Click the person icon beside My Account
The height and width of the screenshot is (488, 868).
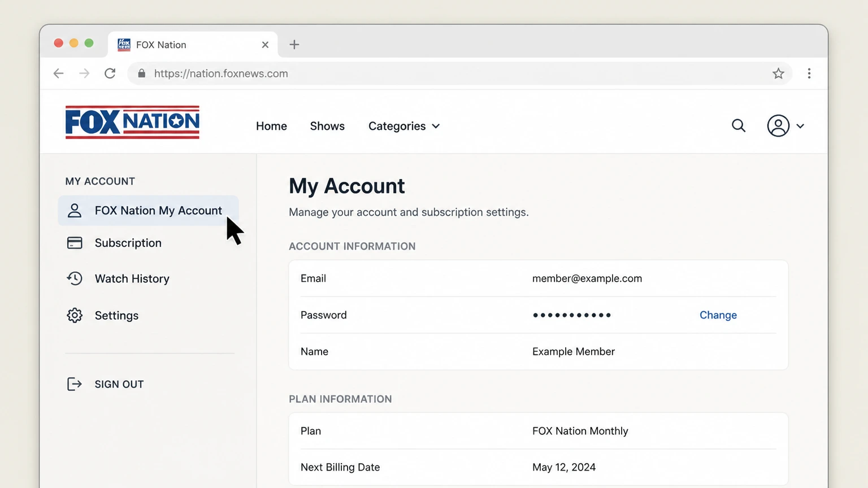pyautogui.click(x=75, y=211)
